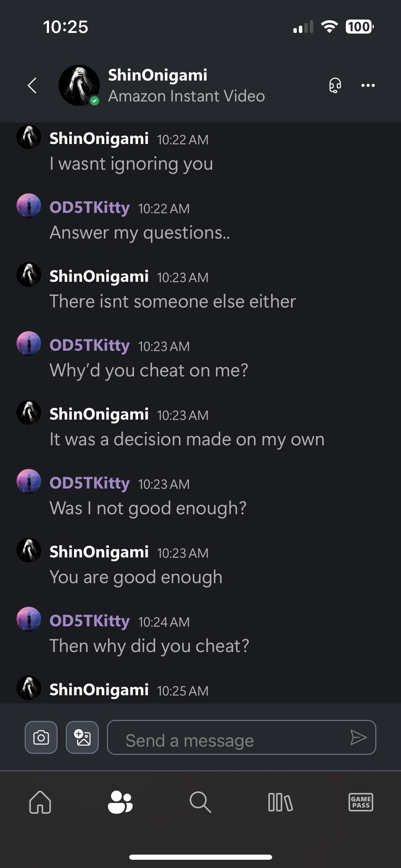This screenshot has width=401, height=868.
Task: Tap the 'Amazon Instant Video' status text
Action: (x=186, y=96)
